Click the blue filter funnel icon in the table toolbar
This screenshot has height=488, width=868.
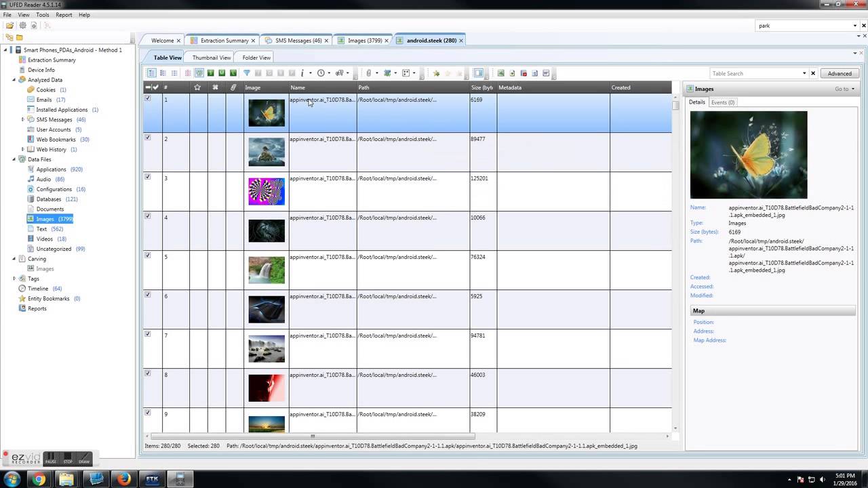(x=246, y=73)
